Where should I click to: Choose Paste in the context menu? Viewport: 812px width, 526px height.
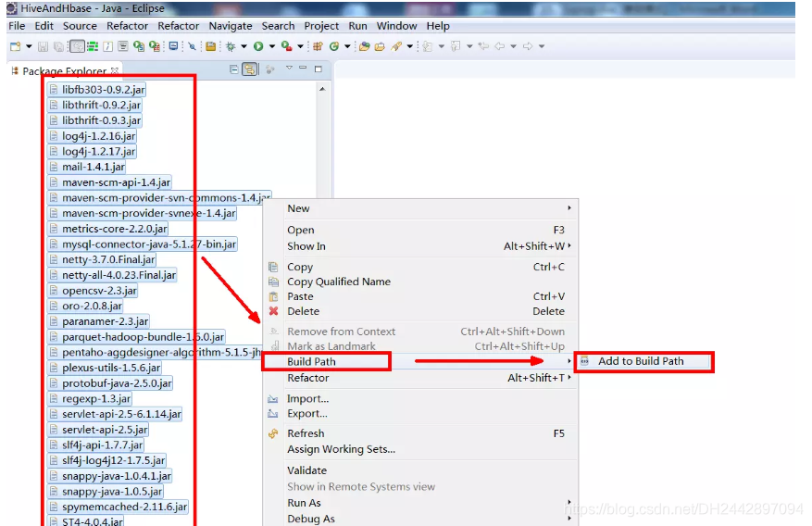point(420,296)
